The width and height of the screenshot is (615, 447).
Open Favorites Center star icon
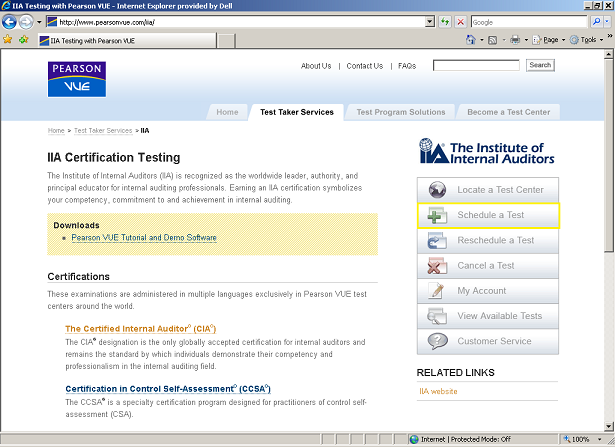coord(8,40)
